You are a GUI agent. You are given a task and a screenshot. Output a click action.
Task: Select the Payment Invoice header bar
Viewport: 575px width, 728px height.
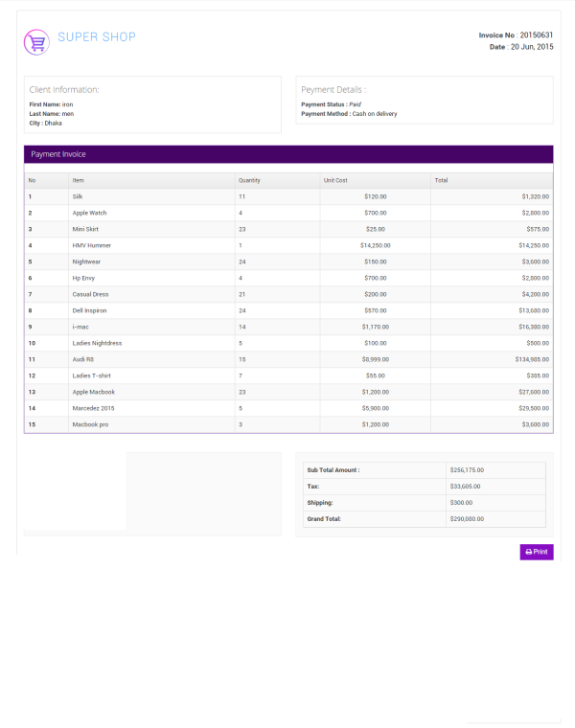(x=288, y=153)
